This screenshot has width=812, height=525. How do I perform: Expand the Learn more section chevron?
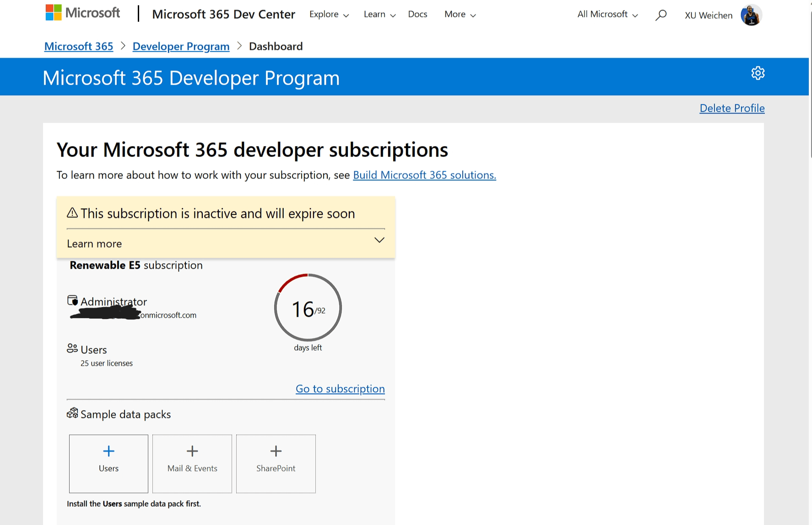coord(379,240)
